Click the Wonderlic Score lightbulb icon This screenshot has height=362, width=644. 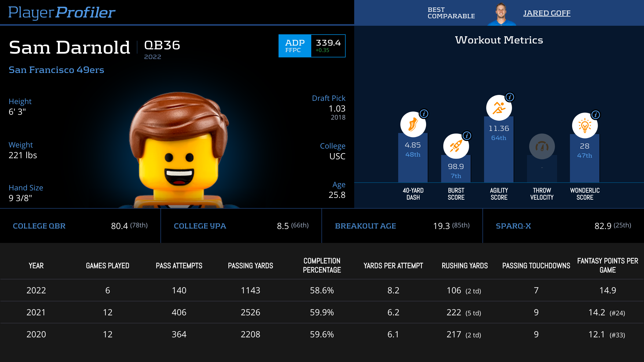coord(585,125)
